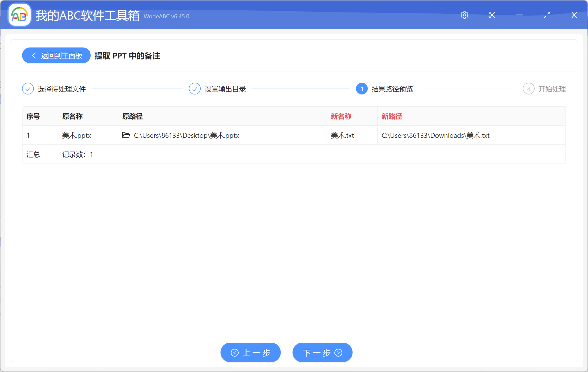Click the 新名称 column header

tap(341, 116)
